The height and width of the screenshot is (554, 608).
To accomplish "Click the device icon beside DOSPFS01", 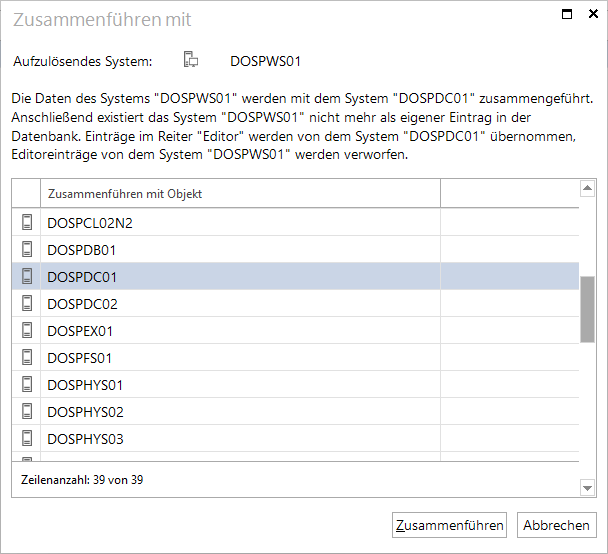I will pos(27,357).
